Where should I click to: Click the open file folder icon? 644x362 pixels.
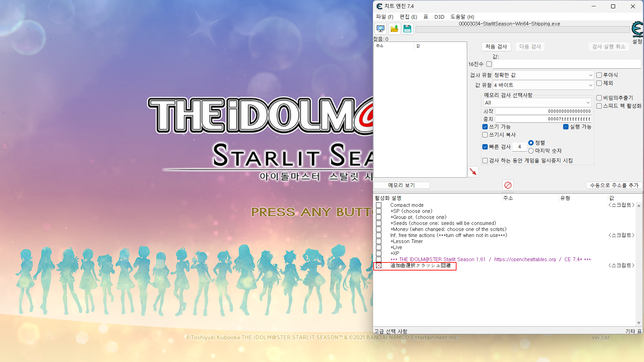(394, 29)
